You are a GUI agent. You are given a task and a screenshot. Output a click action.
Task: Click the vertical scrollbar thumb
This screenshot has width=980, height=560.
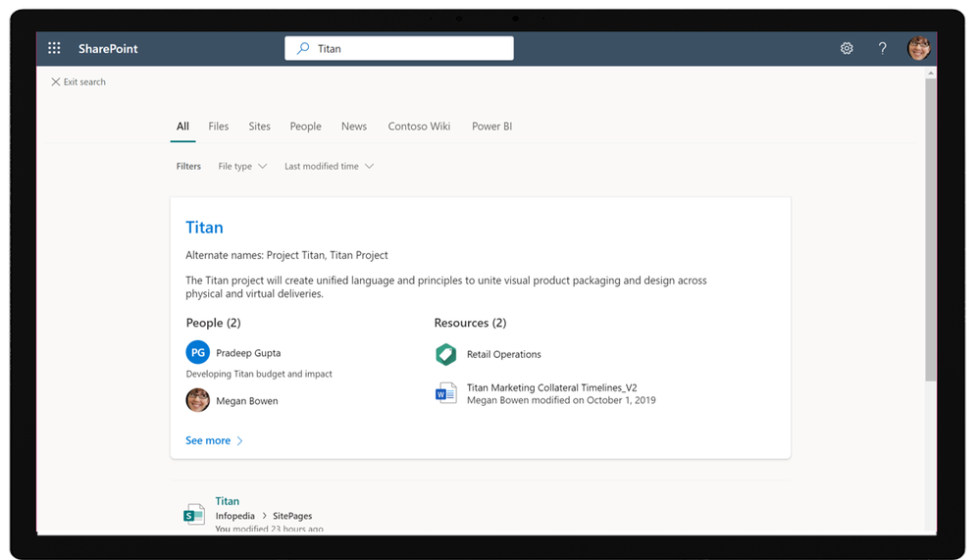click(x=931, y=229)
